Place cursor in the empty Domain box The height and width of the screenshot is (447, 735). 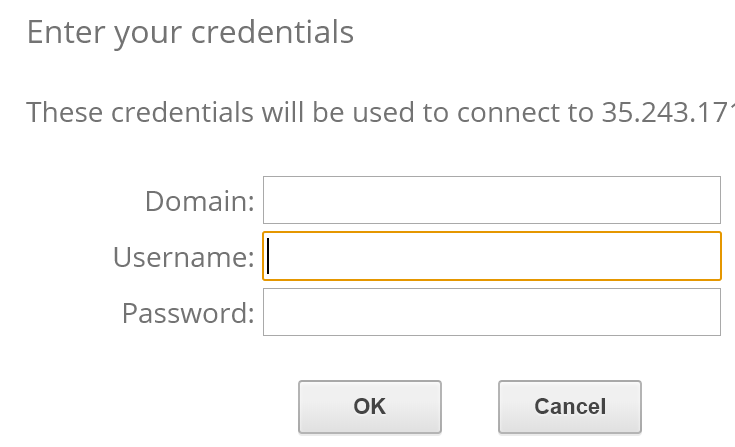click(491, 200)
